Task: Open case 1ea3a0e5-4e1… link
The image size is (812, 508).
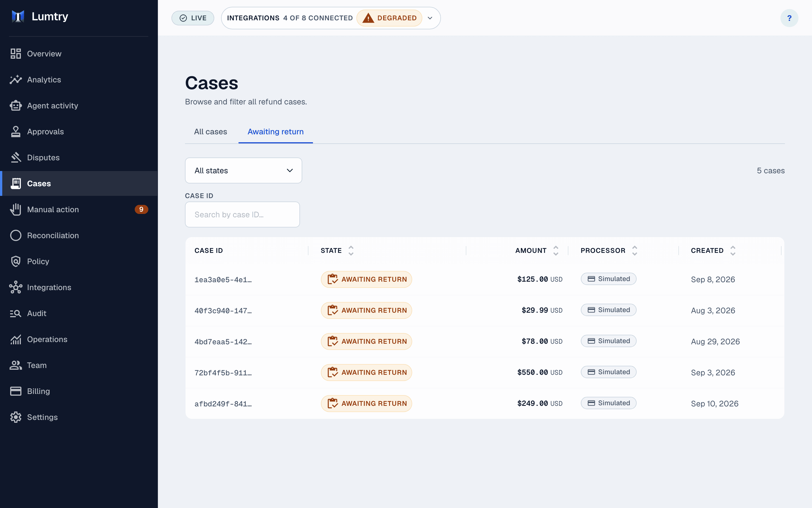Action: [223, 279]
